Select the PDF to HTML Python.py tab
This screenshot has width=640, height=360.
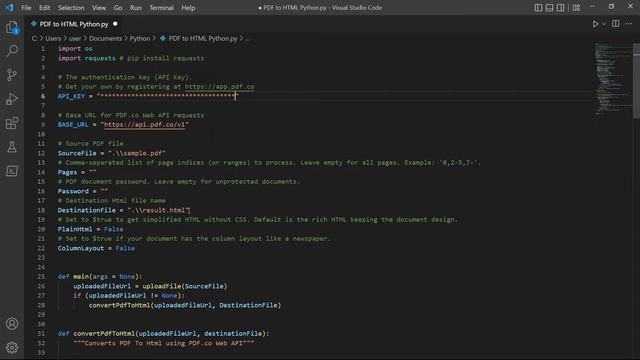pyautogui.click(x=73, y=24)
